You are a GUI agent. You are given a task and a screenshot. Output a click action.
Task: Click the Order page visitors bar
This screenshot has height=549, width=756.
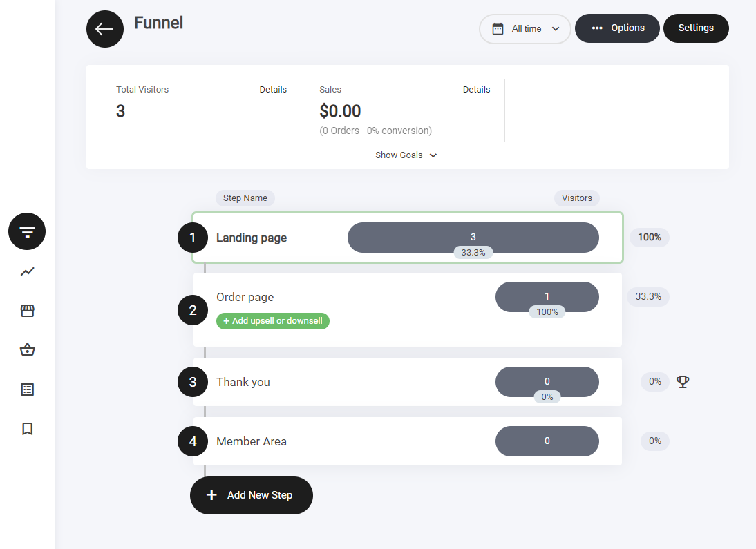coord(547,297)
